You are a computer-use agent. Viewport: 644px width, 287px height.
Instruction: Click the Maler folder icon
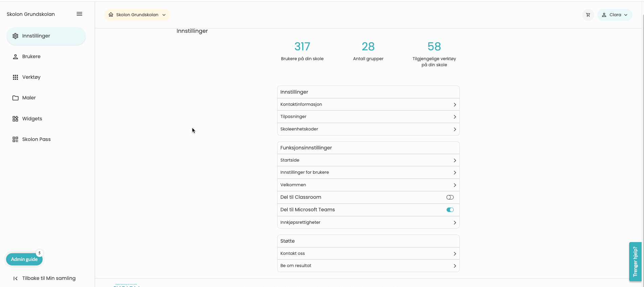(15, 98)
